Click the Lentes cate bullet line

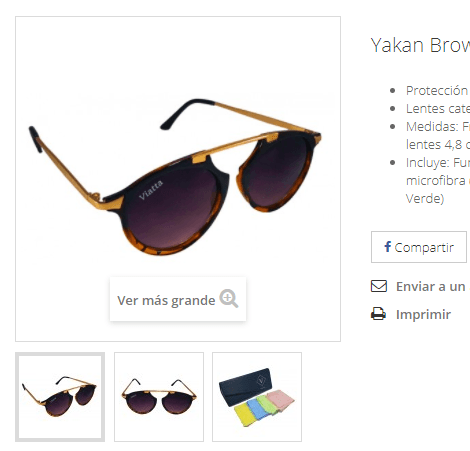click(x=438, y=108)
